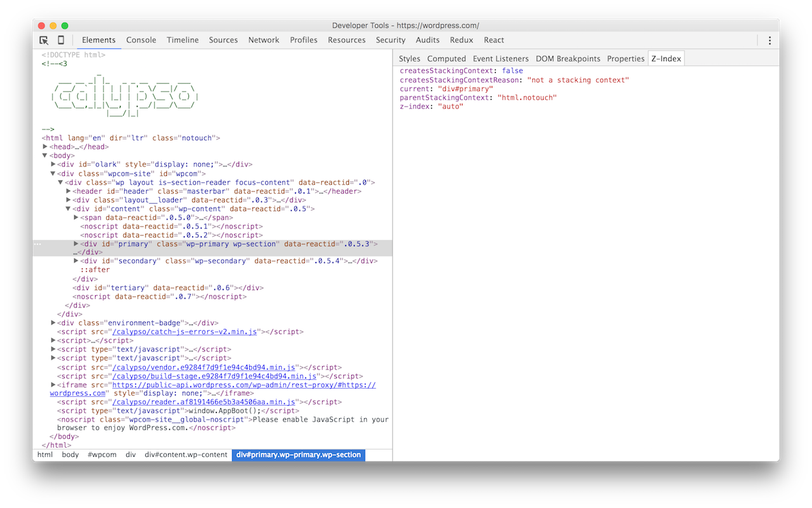Expand the environment-badge div node
Viewport: 812px width, 508px height.
(53, 323)
